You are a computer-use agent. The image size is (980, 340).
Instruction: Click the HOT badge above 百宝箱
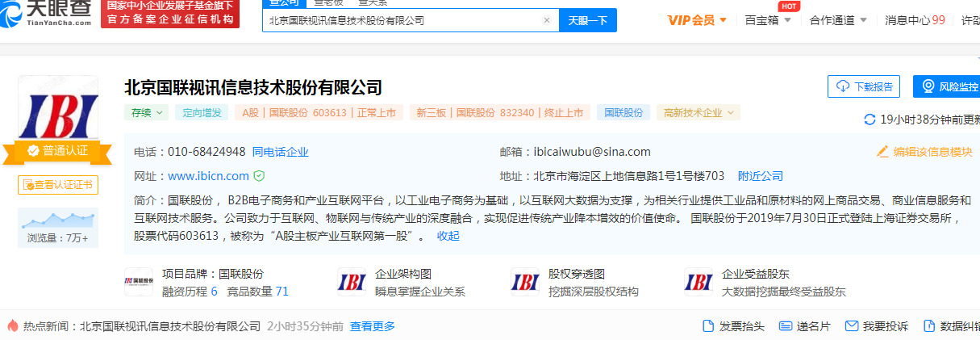[789, 6]
